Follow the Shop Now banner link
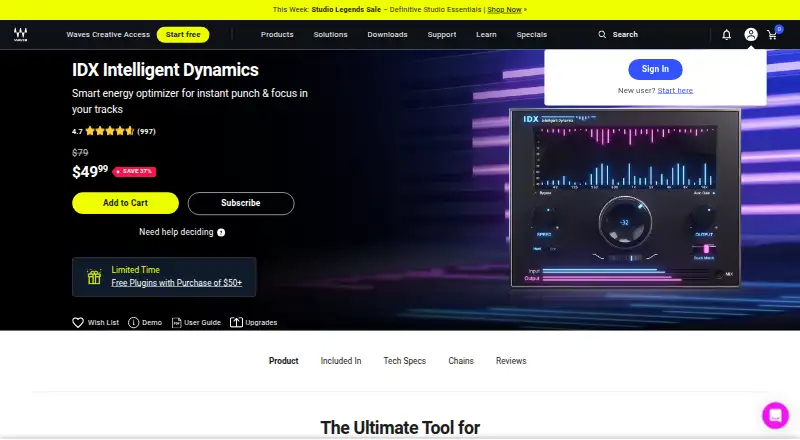Viewport: 800px width, 440px height. 504,10
